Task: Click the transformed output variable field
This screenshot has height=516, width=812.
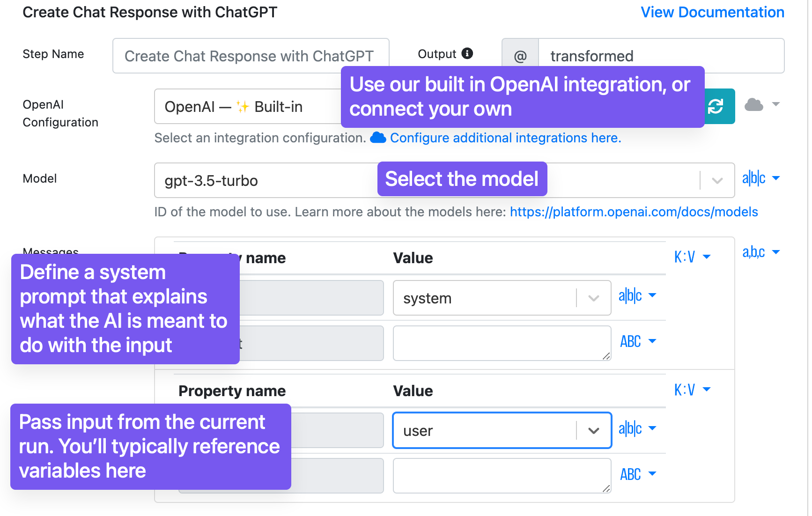Action: point(661,56)
